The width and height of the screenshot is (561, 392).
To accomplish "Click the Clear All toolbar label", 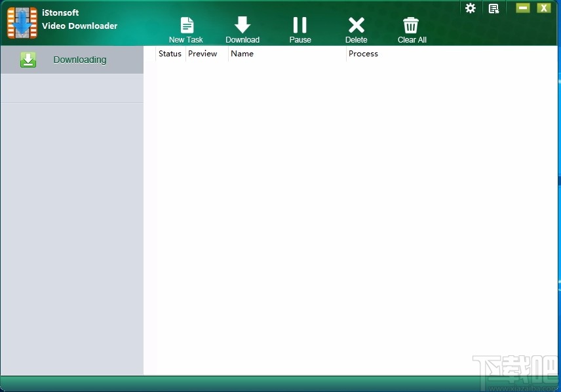I will pos(412,39).
